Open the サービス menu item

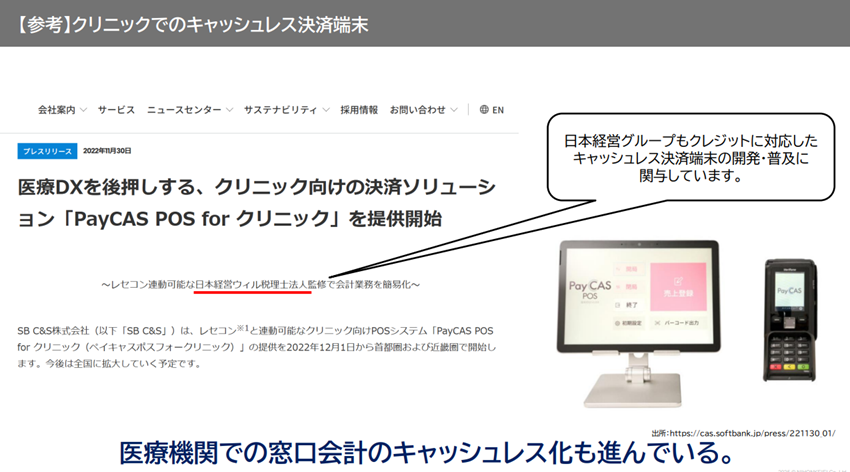[116, 110]
